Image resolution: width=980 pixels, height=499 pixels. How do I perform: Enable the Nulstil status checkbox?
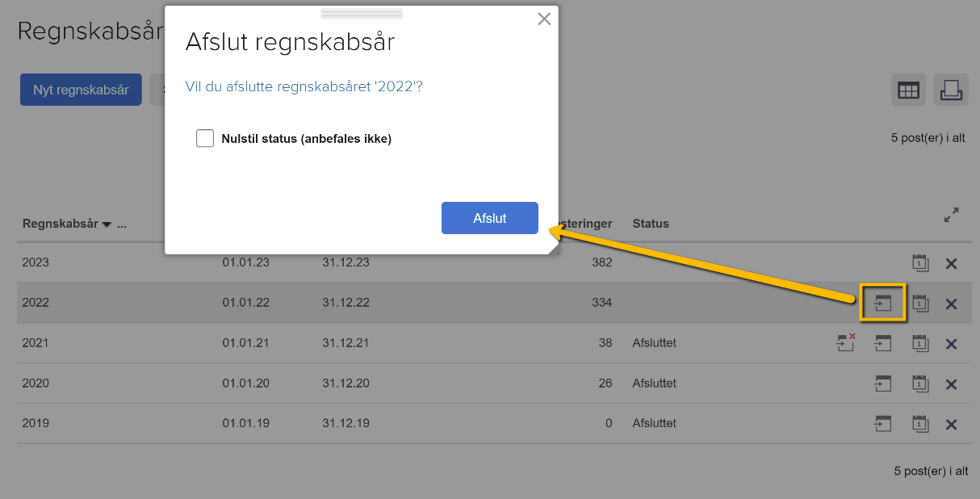205,139
